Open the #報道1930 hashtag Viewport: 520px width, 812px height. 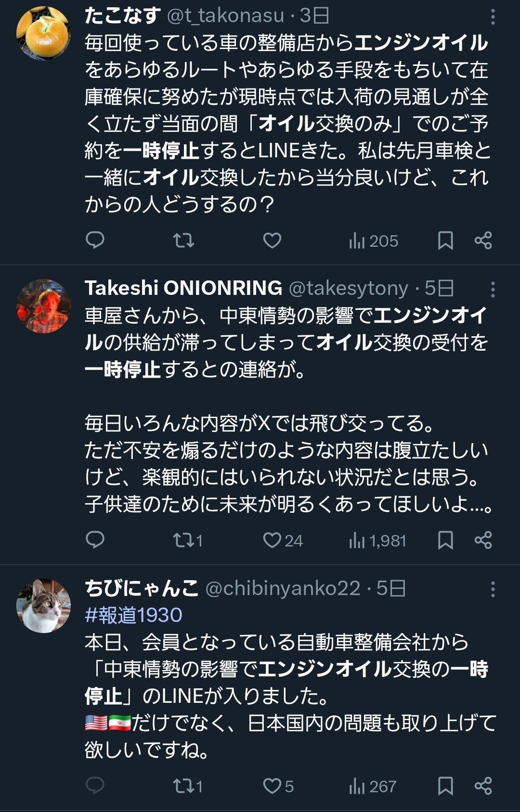pyautogui.click(x=133, y=615)
